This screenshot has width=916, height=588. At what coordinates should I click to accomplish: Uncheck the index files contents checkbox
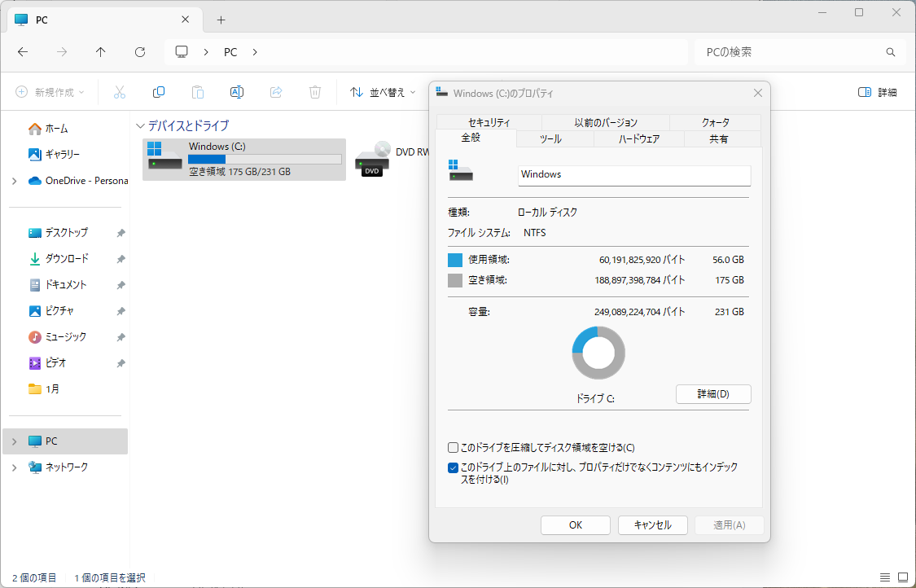(453, 467)
